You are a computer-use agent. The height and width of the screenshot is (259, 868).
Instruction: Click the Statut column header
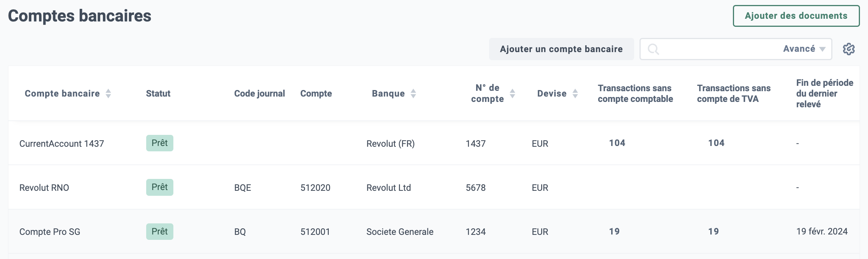158,93
